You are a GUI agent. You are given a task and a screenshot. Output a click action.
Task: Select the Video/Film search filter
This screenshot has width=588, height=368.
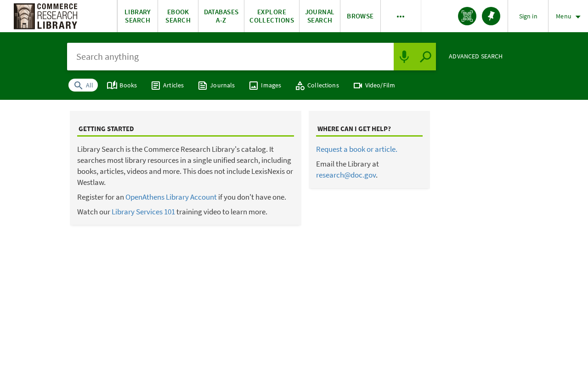(x=374, y=85)
